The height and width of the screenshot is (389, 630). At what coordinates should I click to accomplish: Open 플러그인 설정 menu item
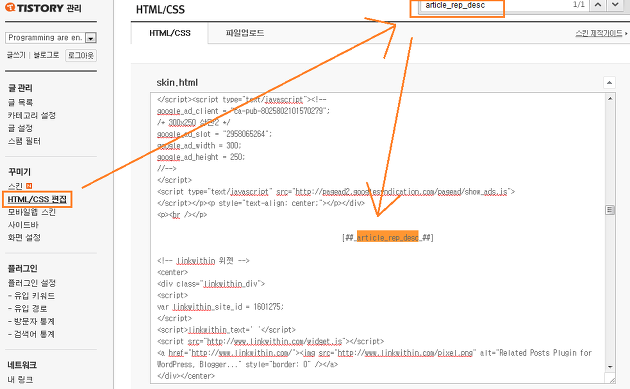(x=32, y=283)
